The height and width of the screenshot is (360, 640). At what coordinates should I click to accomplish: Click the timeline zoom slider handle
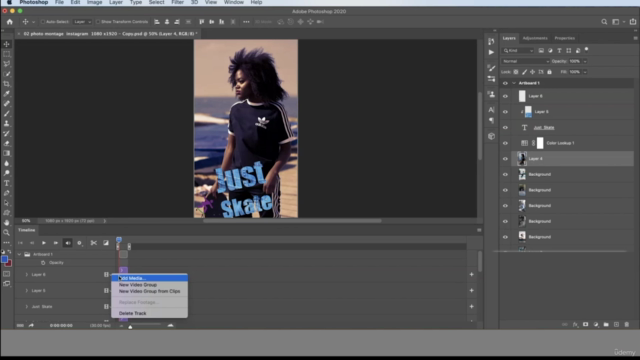click(x=130, y=327)
